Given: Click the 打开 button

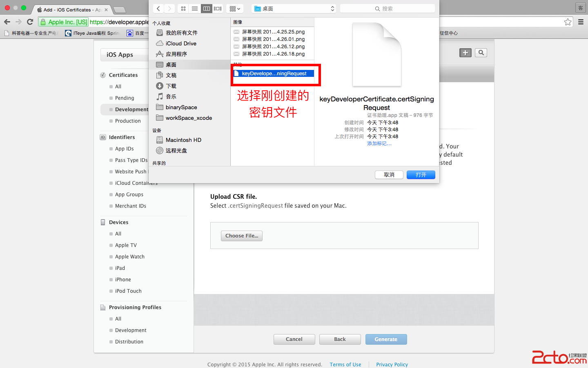Looking at the screenshot, I should click(421, 175).
